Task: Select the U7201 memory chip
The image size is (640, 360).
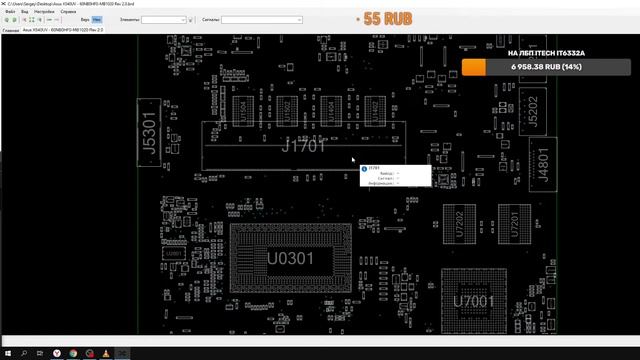Action: (514, 224)
